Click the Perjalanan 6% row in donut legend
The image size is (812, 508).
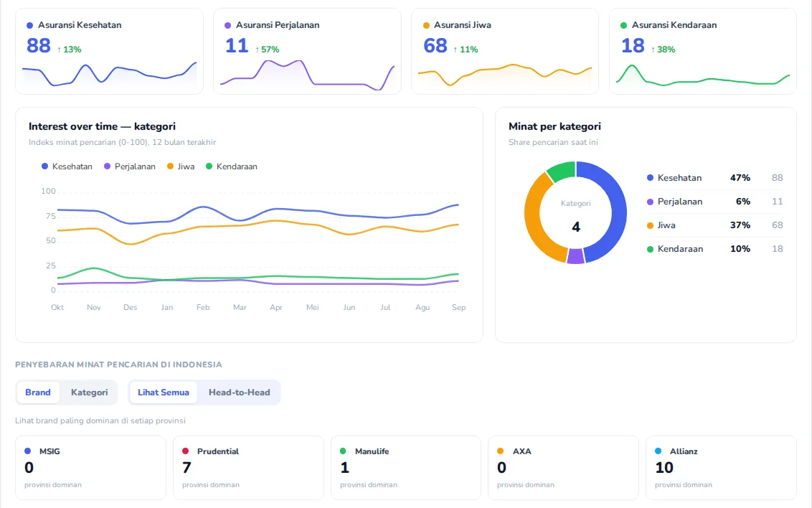(x=714, y=202)
